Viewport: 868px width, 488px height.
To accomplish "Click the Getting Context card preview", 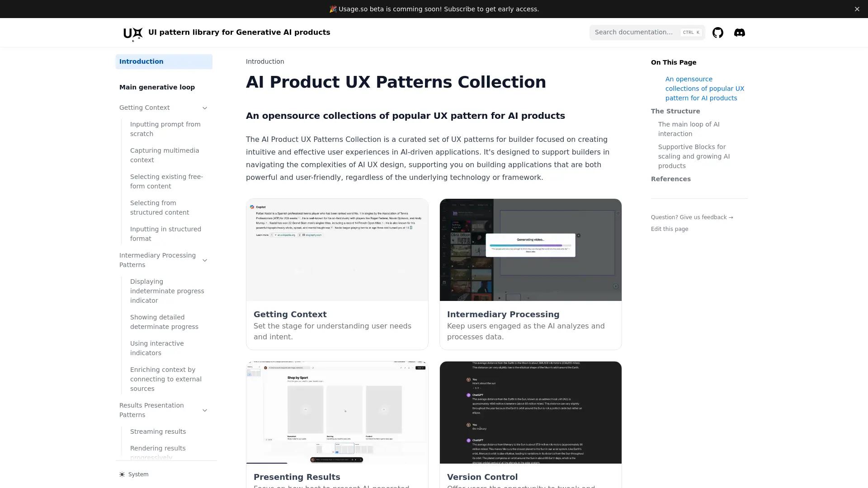I will [337, 250].
